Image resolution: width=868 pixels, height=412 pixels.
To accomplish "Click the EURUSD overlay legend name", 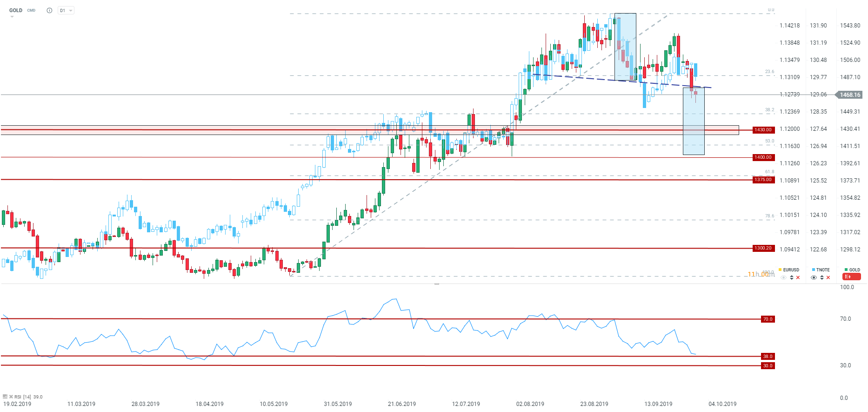I will tap(791, 270).
